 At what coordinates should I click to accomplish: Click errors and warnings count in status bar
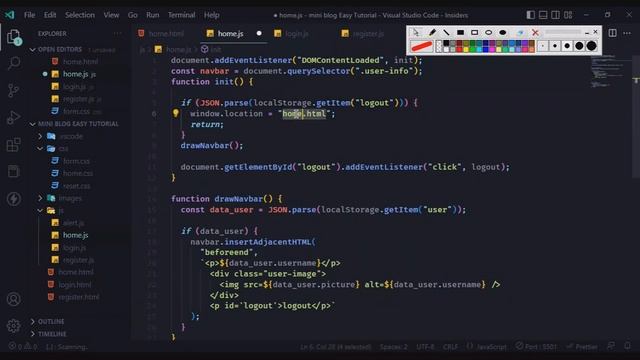(22, 347)
